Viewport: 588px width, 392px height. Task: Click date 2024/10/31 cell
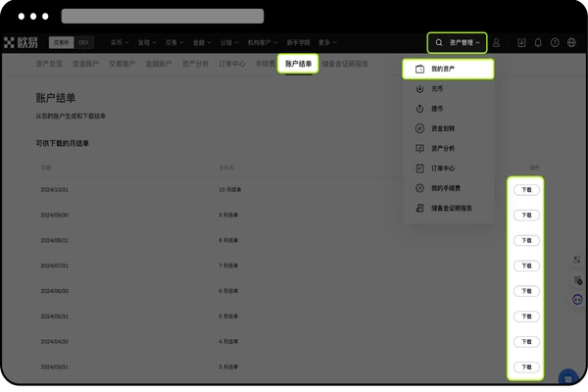(54, 190)
